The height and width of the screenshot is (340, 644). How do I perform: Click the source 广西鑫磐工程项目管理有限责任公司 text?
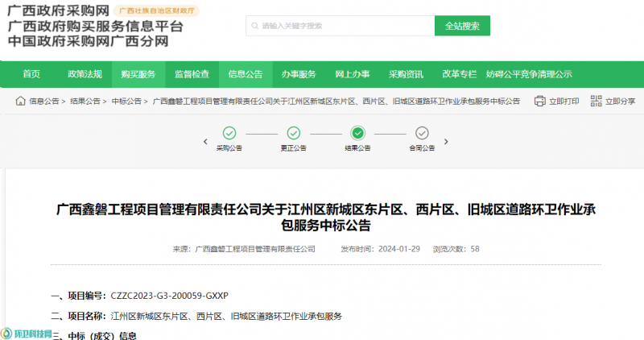tap(255, 249)
